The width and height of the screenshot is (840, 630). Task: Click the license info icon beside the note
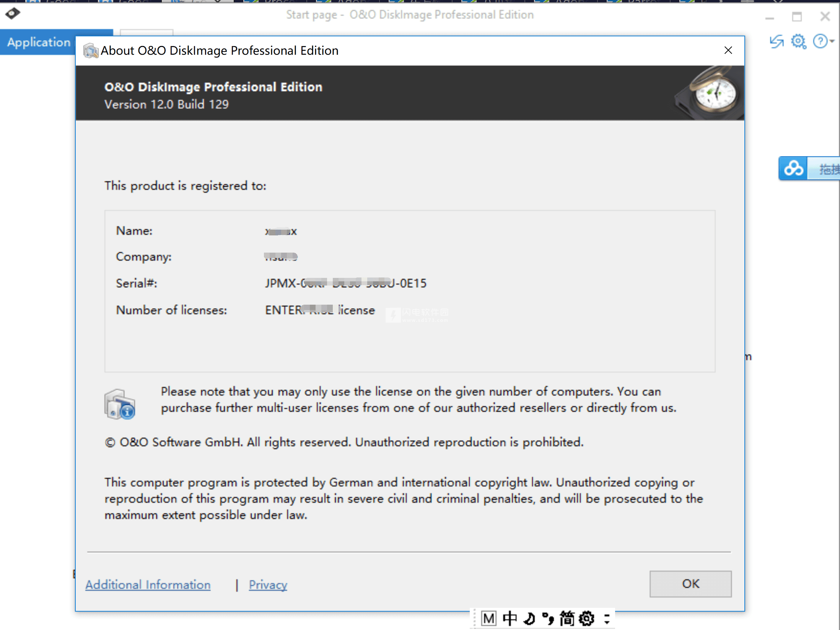click(x=119, y=404)
